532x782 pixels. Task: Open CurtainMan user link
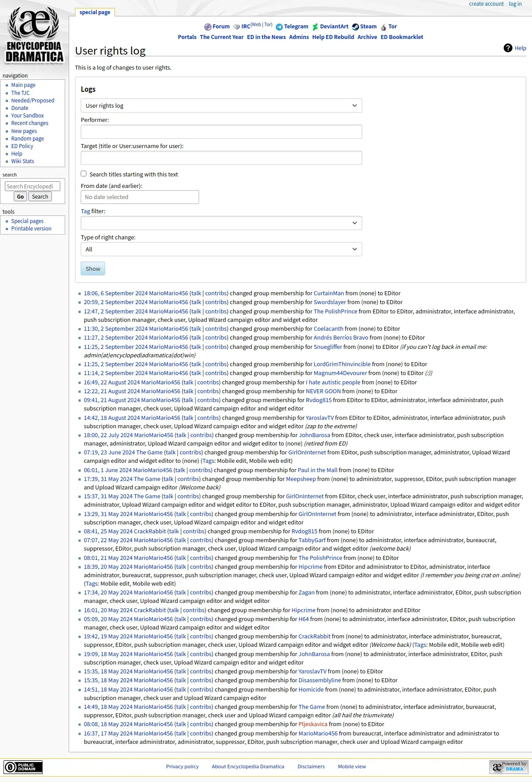(329, 293)
